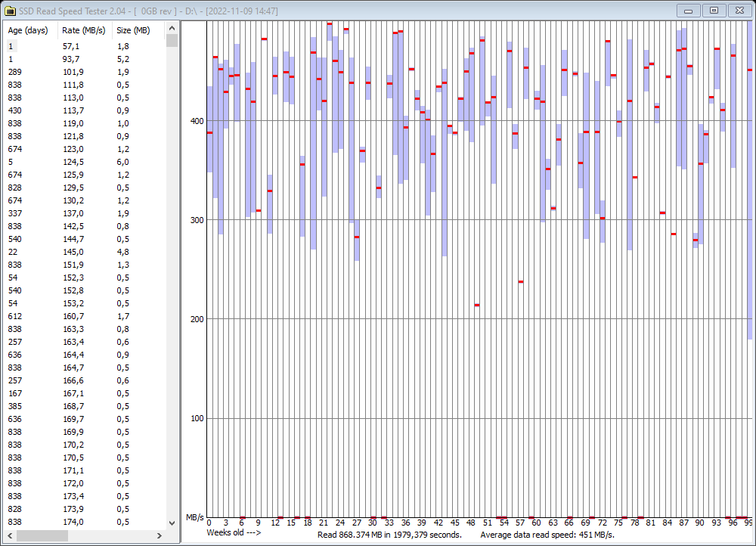The height and width of the screenshot is (546, 756).
Task: Select the row with rate 93,7
Action: pyautogui.click(x=85, y=59)
